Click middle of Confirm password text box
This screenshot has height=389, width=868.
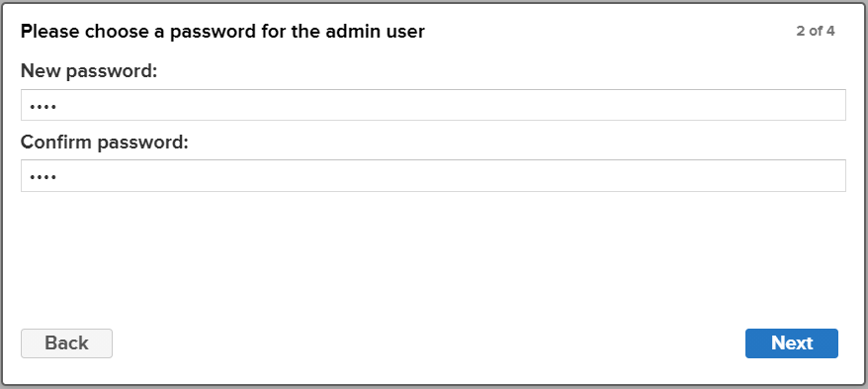(x=433, y=175)
